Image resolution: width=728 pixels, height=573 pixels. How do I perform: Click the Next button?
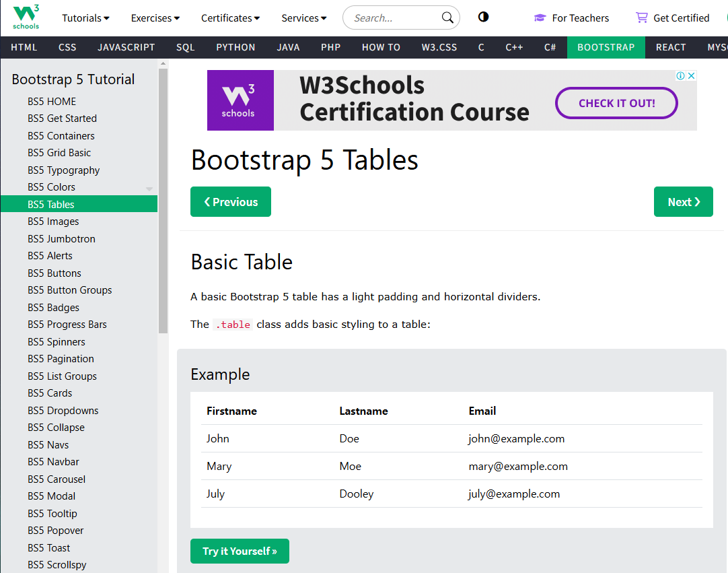click(684, 202)
